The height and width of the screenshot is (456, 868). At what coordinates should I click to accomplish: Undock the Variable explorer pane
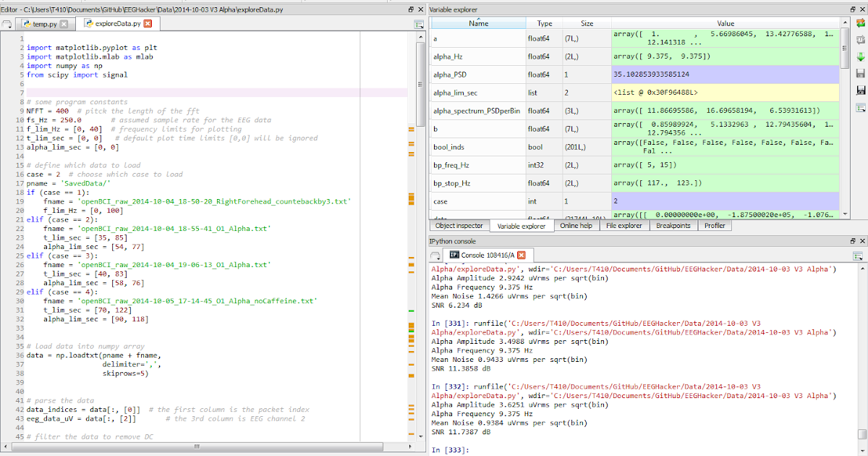click(x=853, y=9)
